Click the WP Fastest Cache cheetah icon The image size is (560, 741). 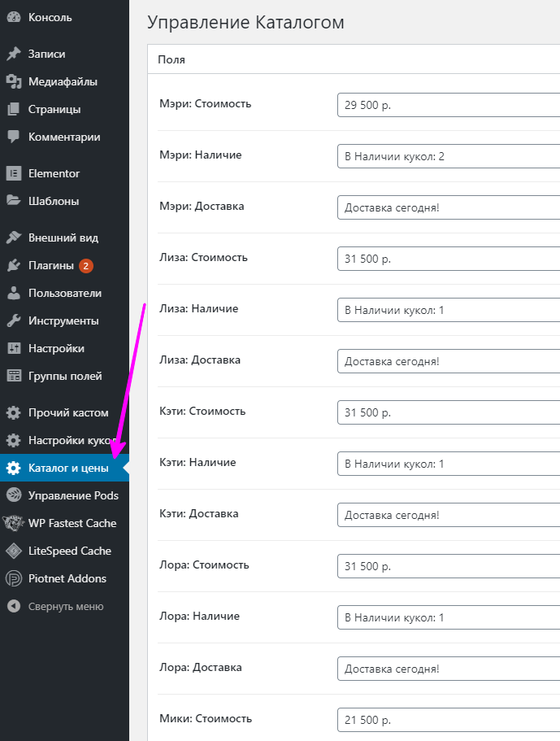click(x=13, y=523)
